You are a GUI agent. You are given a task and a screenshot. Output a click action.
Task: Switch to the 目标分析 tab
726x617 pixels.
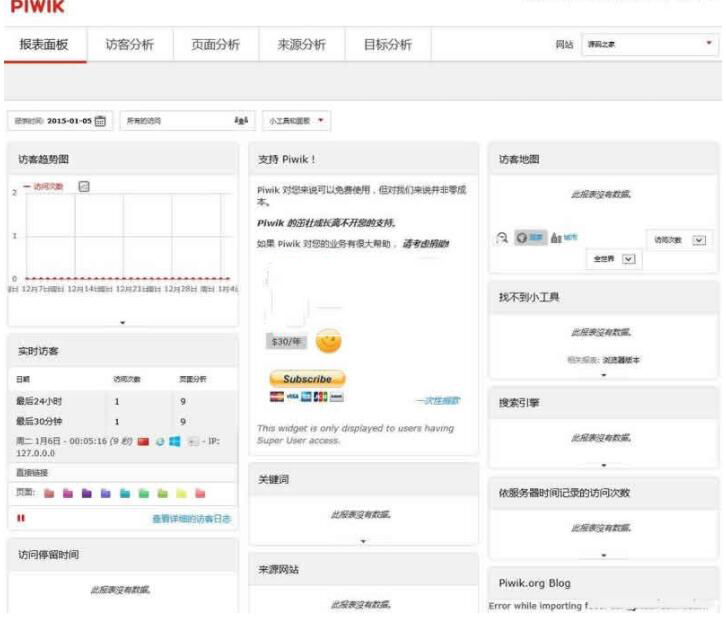[x=388, y=45]
